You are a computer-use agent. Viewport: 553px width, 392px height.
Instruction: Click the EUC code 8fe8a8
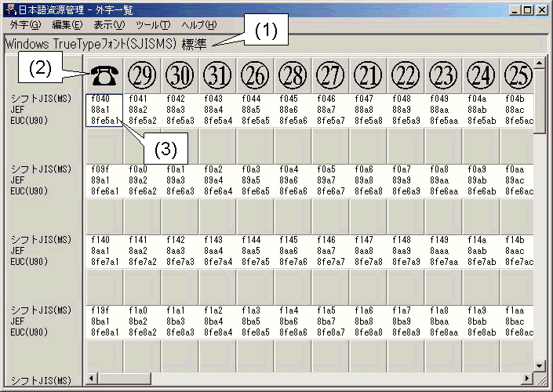click(x=369, y=332)
